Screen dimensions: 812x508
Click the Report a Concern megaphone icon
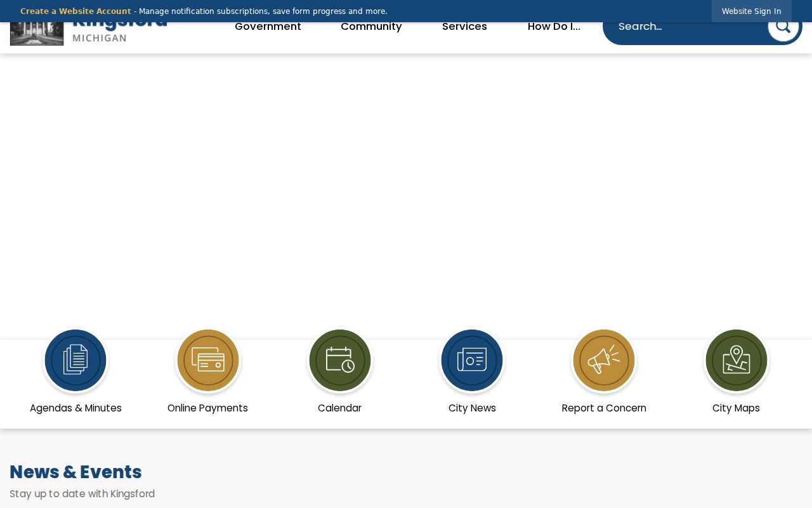point(604,360)
